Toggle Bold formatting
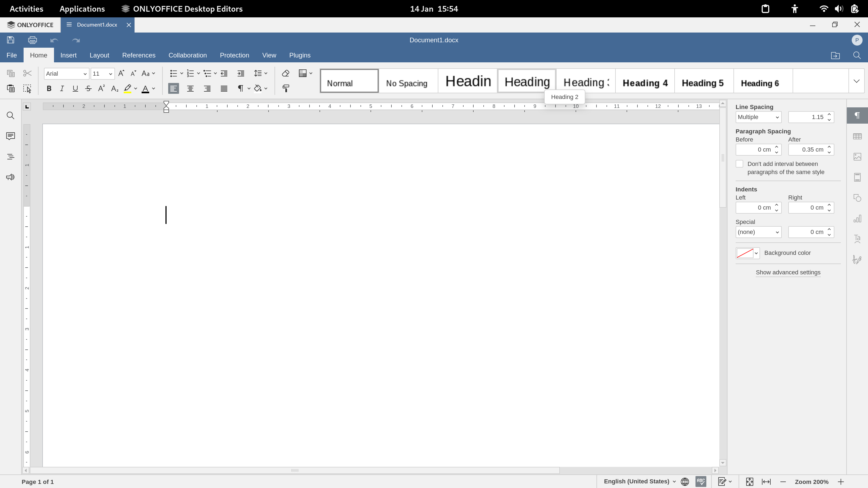The width and height of the screenshot is (868, 488). tap(49, 88)
